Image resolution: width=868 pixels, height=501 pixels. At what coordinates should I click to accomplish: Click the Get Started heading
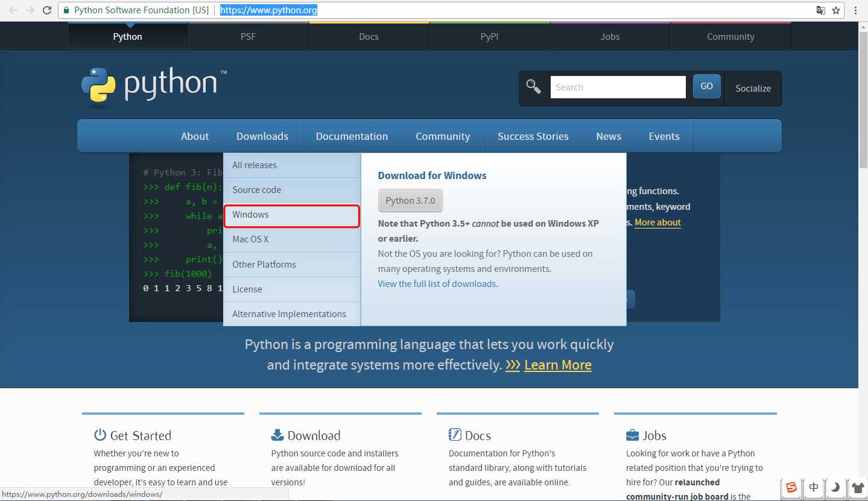141,435
